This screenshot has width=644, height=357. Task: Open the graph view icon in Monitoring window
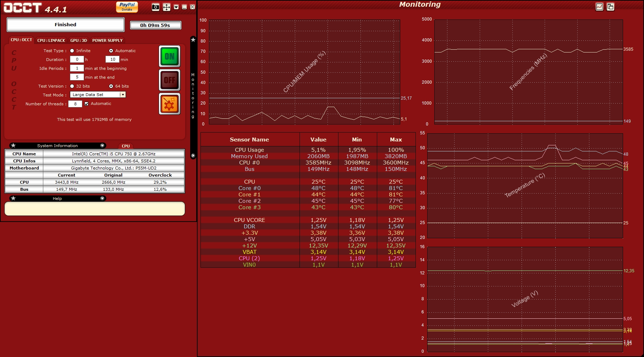pos(599,7)
